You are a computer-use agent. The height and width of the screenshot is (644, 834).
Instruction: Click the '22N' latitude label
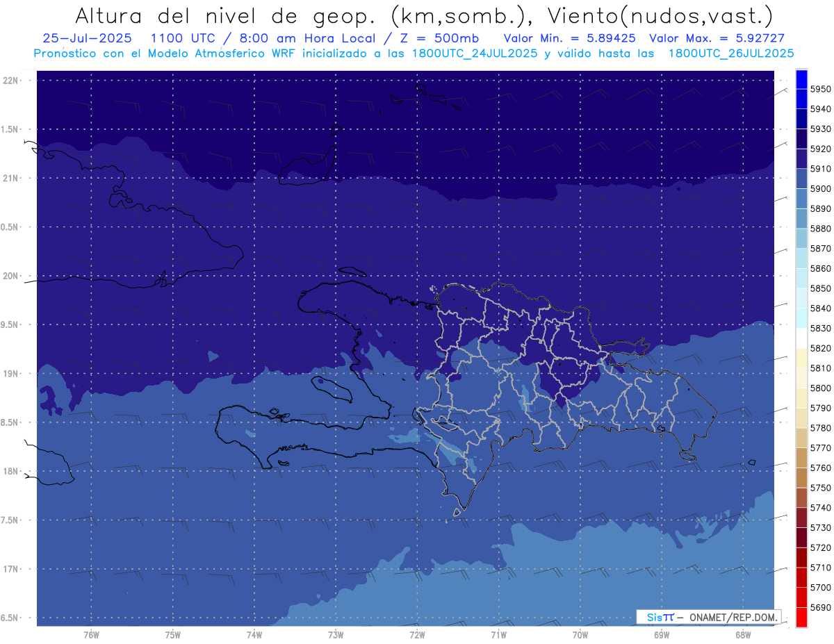coord(12,80)
